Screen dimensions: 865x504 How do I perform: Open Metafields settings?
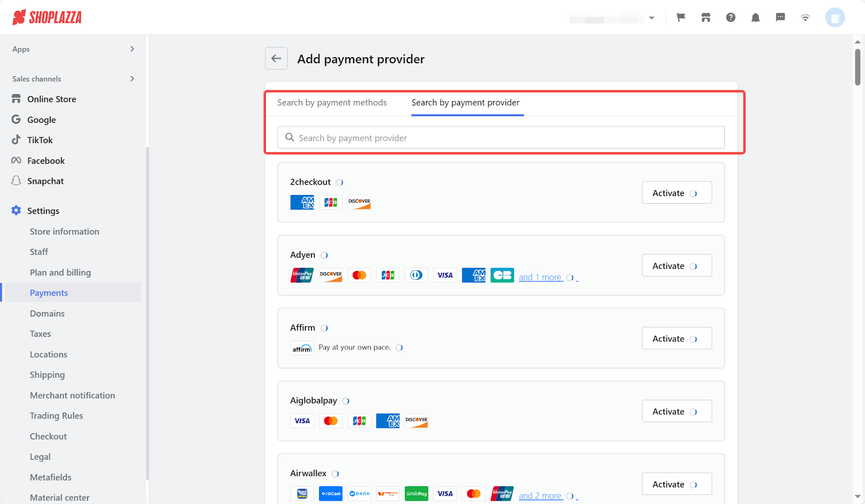(x=50, y=478)
